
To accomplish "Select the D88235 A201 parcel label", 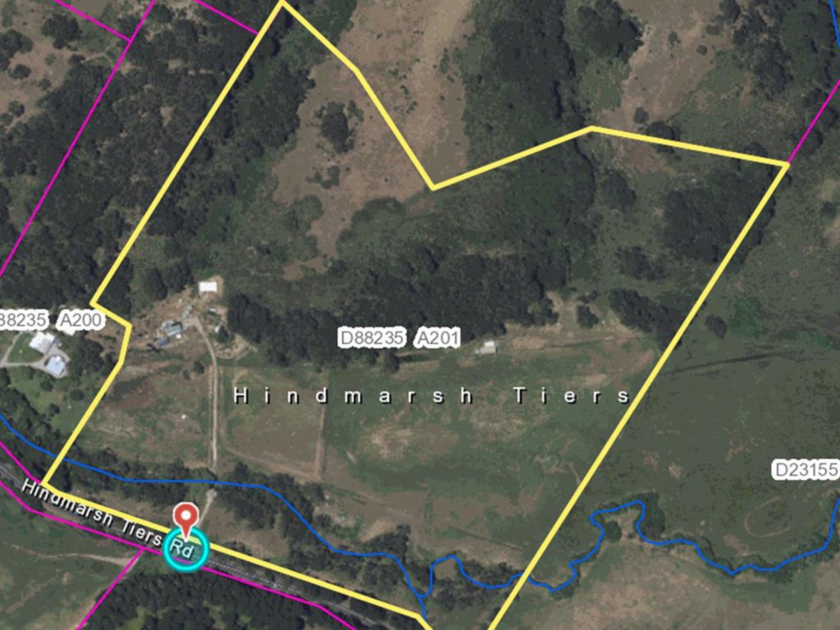I will click(x=400, y=338).
